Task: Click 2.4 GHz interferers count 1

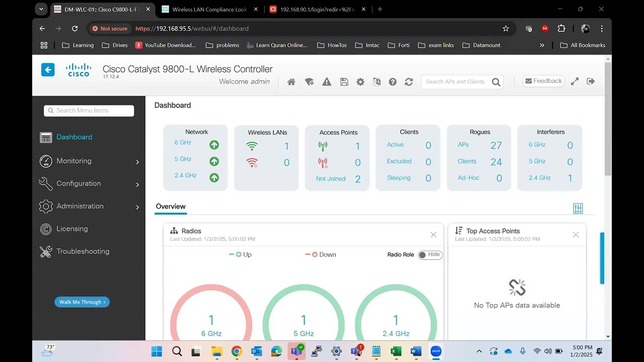Action: [x=570, y=178]
